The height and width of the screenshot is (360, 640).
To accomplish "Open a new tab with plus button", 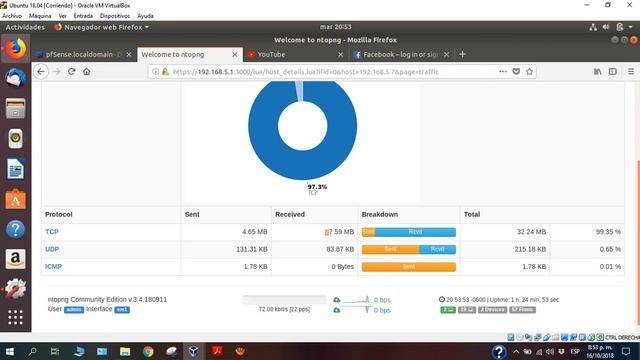I will [x=462, y=54].
